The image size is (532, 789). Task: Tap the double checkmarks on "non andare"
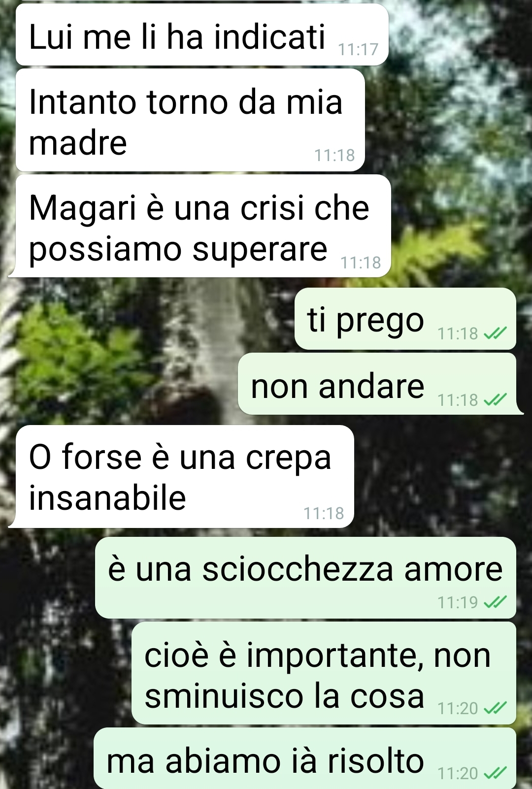click(x=495, y=399)
